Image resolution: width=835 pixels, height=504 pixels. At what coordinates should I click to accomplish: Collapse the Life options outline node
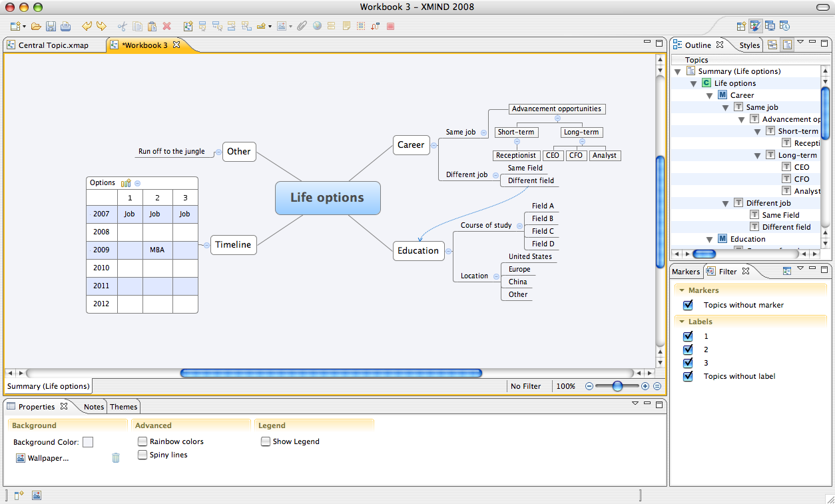click(694, 84)
